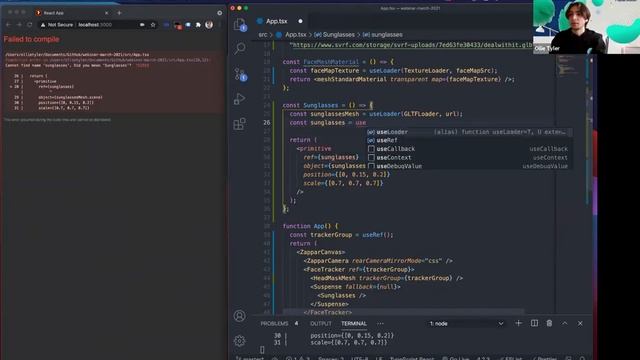Viewport: 640px width, 360px height.
Task: Click the unsaved dot on the App.tsx tab
Action: tap(300, 21)
